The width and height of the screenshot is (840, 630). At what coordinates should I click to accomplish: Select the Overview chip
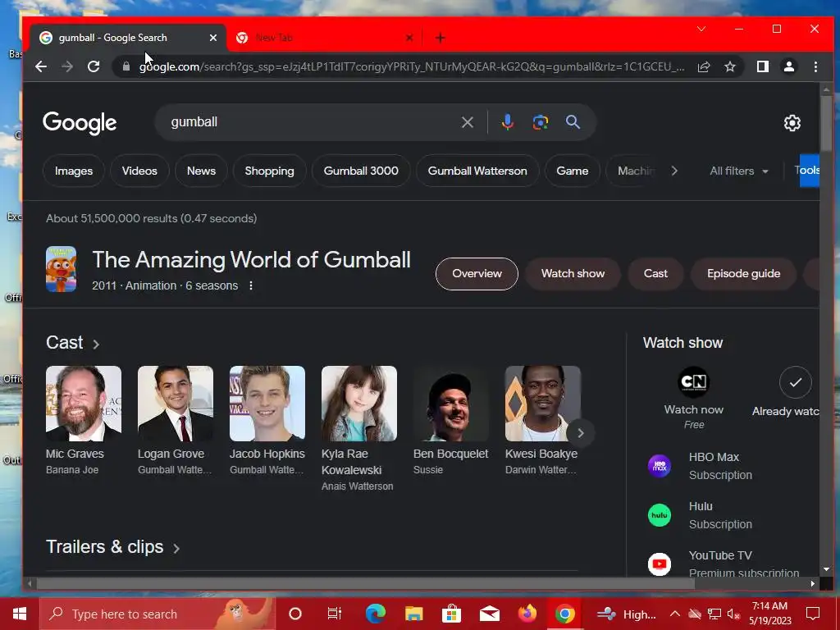point(477,274)
